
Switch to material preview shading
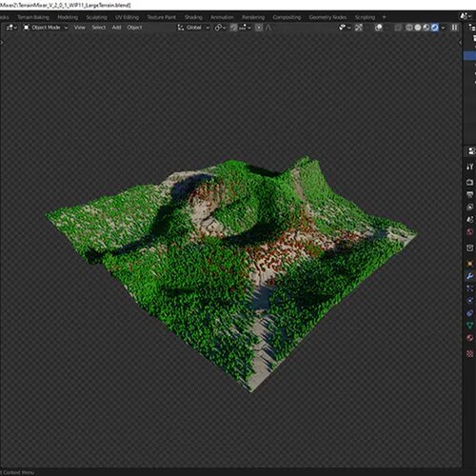pos(426,28)
